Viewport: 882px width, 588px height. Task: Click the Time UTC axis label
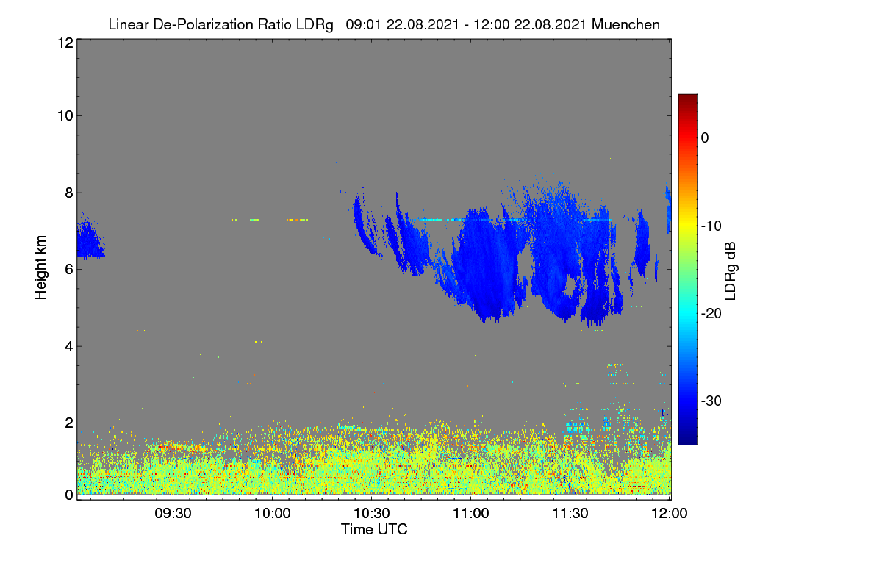click(374, 529)
